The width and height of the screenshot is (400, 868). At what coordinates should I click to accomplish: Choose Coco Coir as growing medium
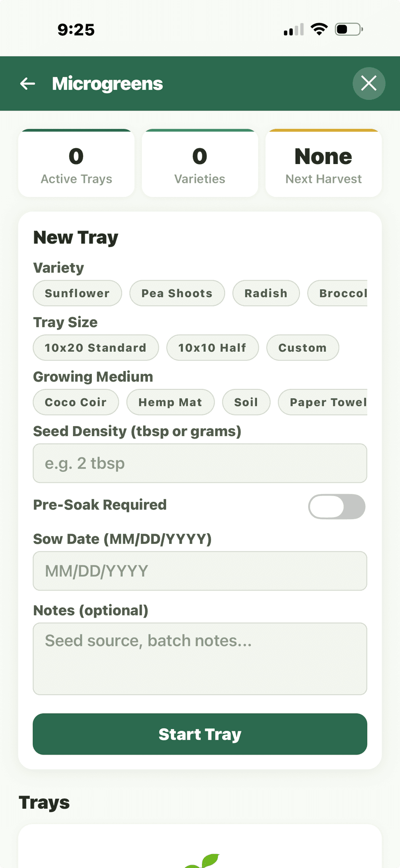75,402
